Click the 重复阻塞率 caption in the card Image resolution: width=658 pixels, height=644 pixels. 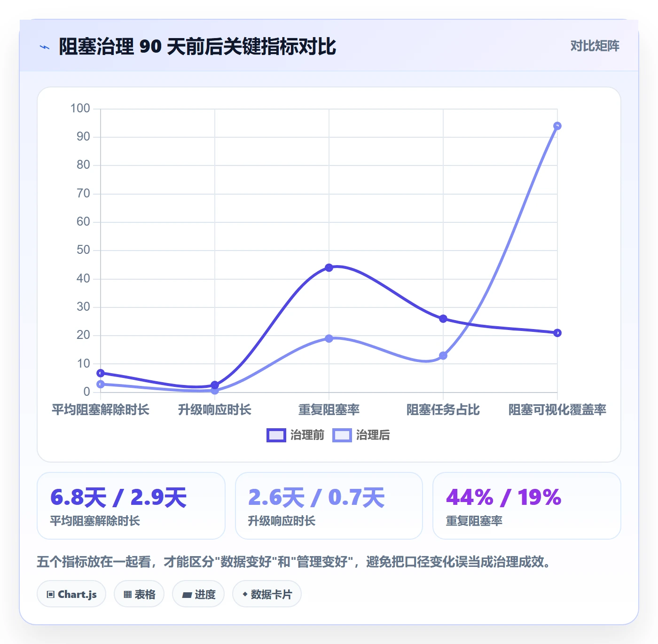coord(474,521)
